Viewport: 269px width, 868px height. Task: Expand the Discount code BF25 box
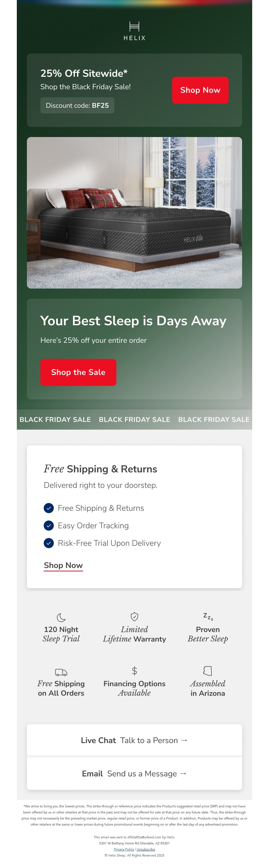(77, 105)
